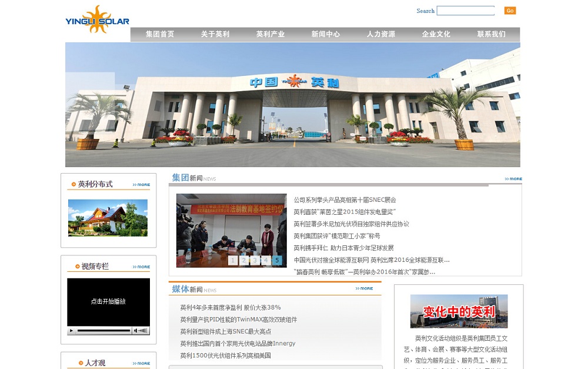Click the Yingli Solar logo
Viewport: 588px width, 369px height.
coord(97,19)
